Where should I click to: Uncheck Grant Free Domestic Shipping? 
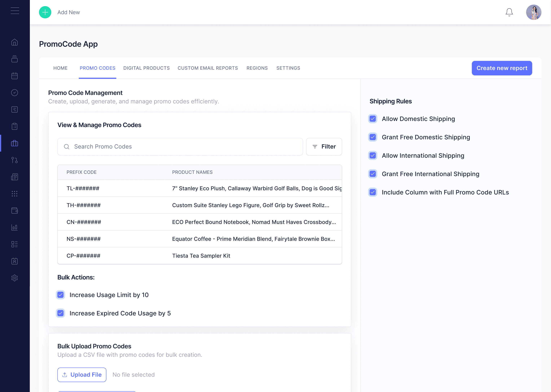372,137
